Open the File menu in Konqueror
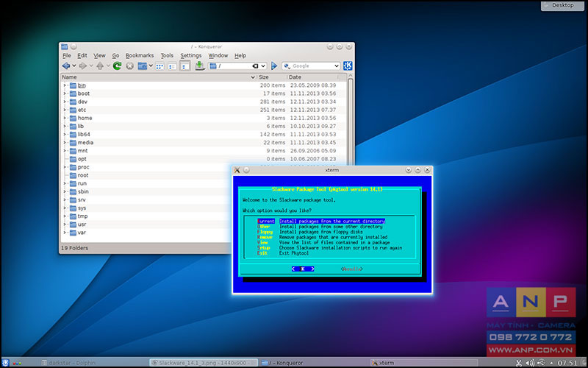 (67, 56)
